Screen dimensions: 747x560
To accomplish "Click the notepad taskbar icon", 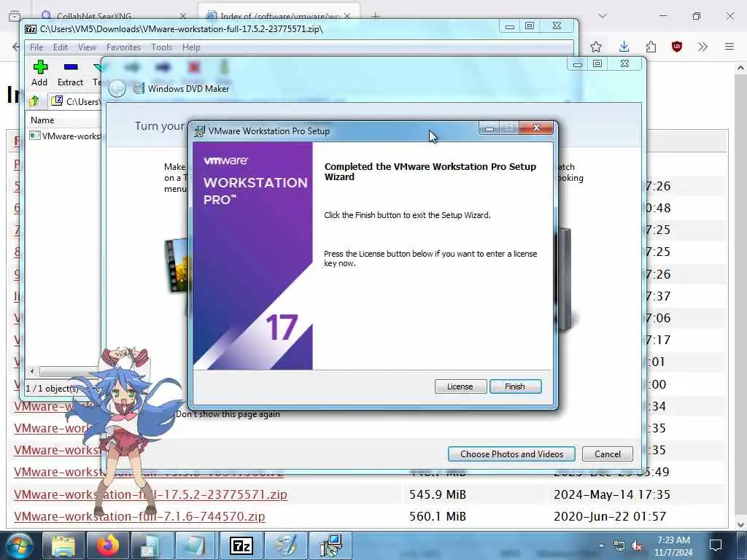I will (196, 545).
